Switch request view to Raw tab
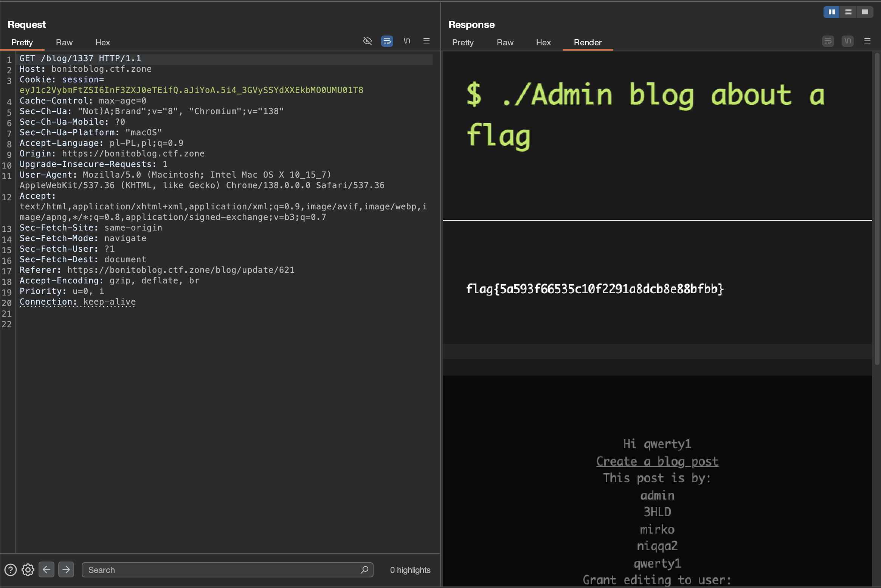The height and width of the screenshot is (588, 881). [64, 42]
